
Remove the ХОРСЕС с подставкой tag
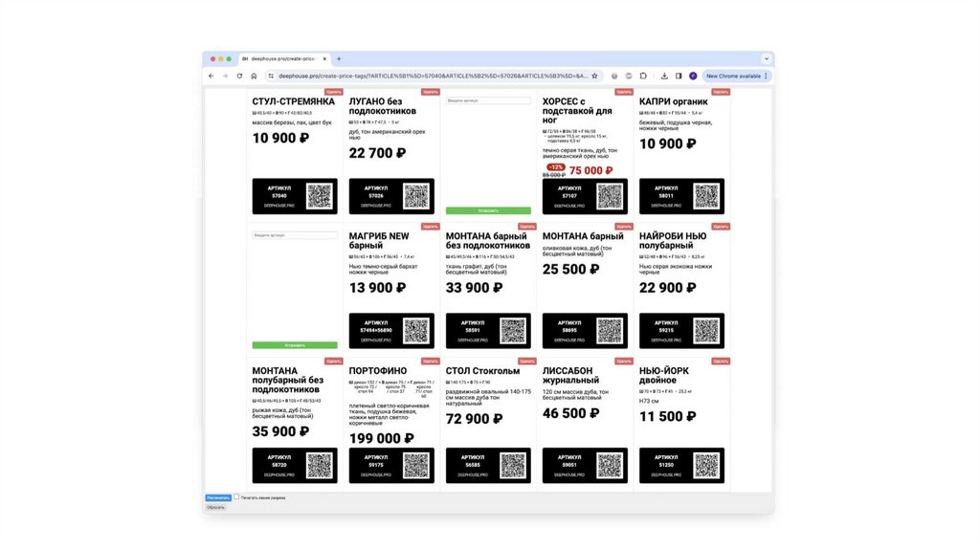[624, 92]
